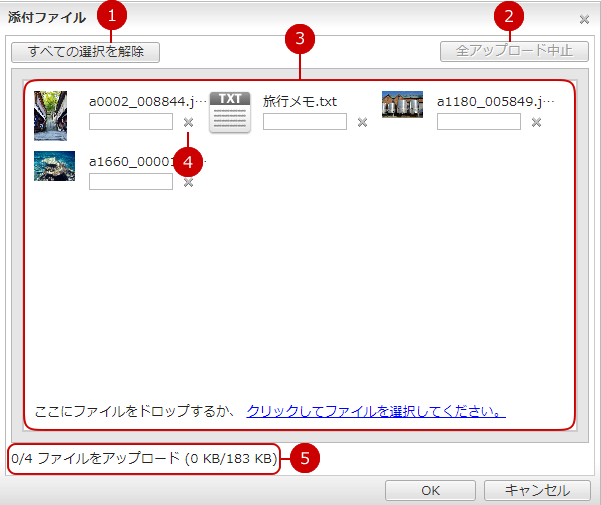The height and width of the screenshot is (505, 601).
Task: Remove the a0002_008844 file from the list
Action: 188,122
